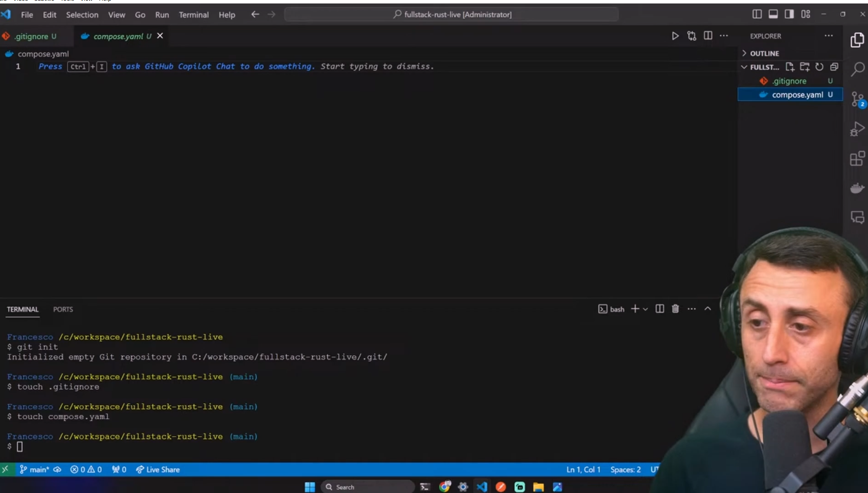Create a new file in the Explorer
This screenshot has height=493, width=868.
[790, 67]
